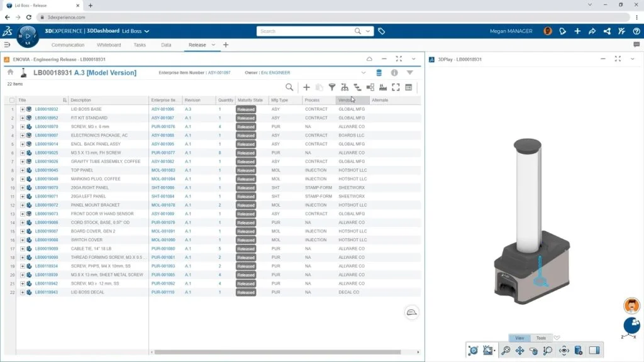This screenshot has width=644, height=362.
Task: Open the information icon beside LB00018931 header
Action: pos(394,73)
